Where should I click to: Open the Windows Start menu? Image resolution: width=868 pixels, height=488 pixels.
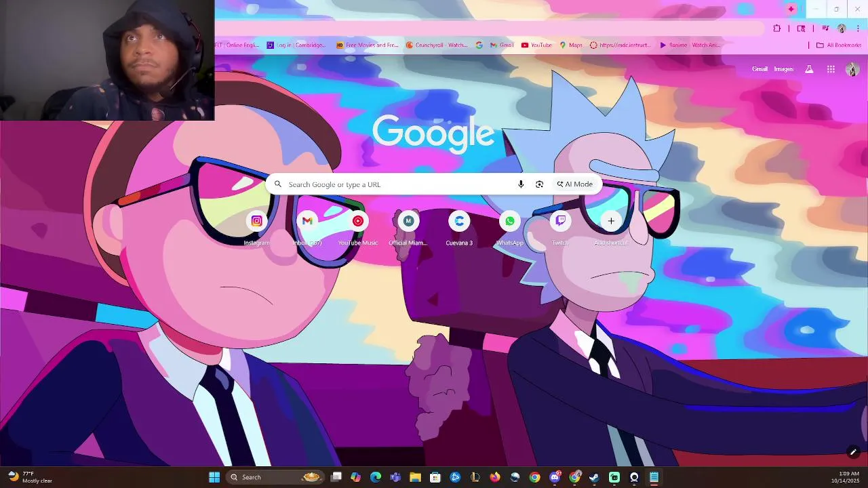click(x=214, y=477)
